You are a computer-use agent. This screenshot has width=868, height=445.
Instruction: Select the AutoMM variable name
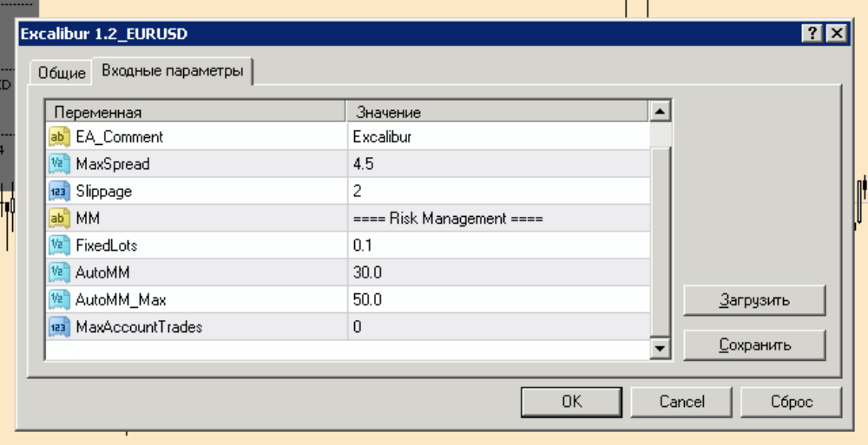(x=102, y=272)
